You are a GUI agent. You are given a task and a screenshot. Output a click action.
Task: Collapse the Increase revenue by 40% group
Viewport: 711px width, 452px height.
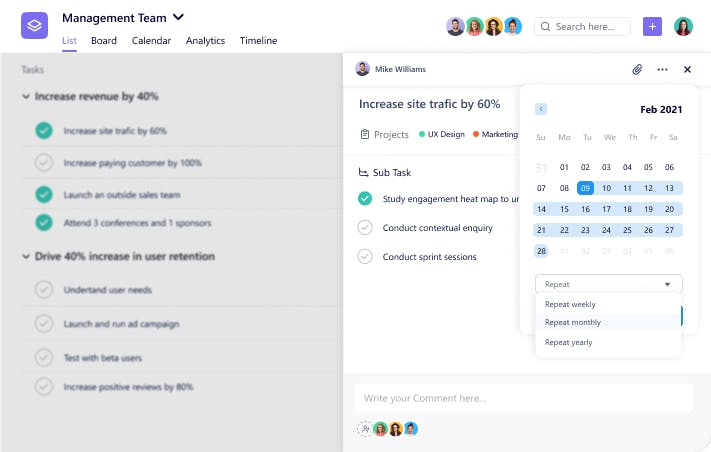25,97
